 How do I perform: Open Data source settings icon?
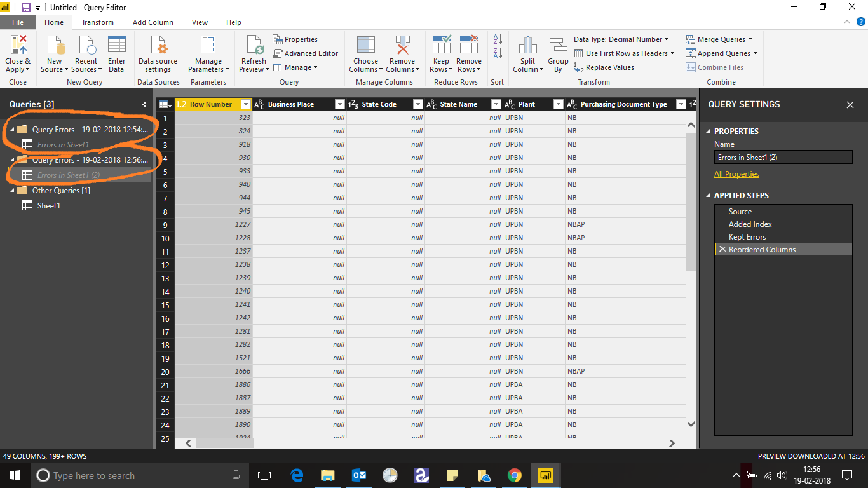[158, 46]
